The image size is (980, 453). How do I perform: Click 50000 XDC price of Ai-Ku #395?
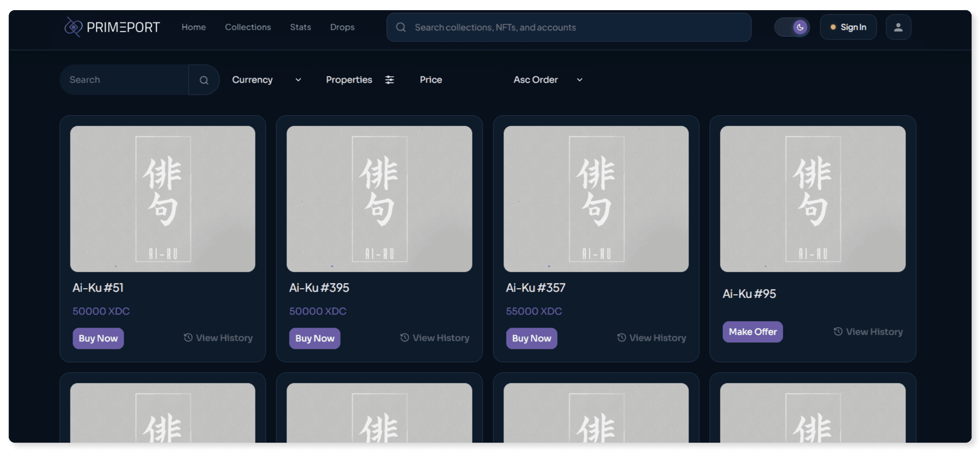[x=318, y=311]
